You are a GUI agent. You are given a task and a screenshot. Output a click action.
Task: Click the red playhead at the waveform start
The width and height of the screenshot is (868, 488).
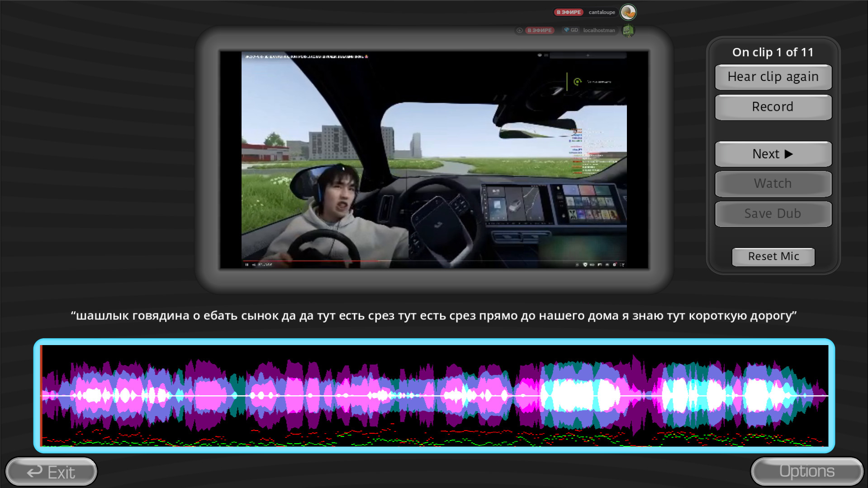(x=41, y=396)
